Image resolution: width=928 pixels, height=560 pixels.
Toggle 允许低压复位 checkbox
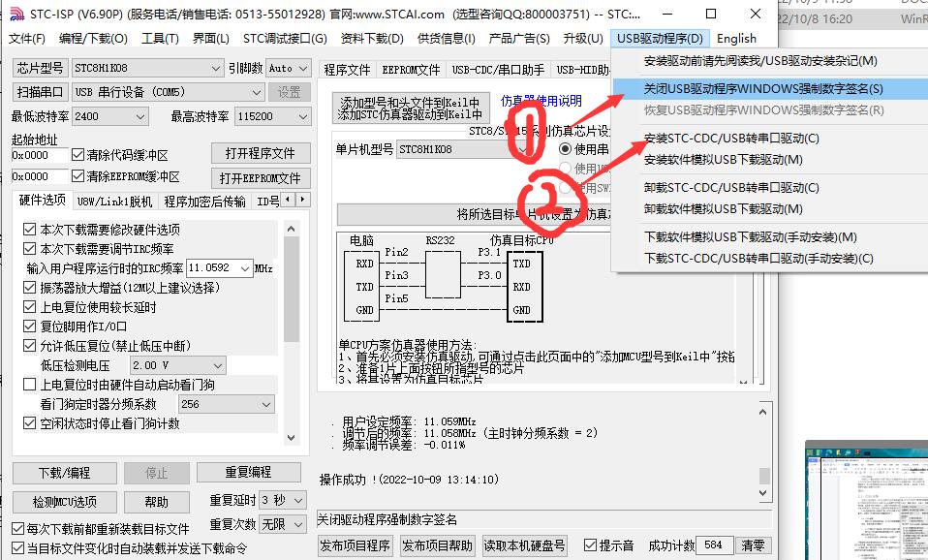[x=29, y=346]
